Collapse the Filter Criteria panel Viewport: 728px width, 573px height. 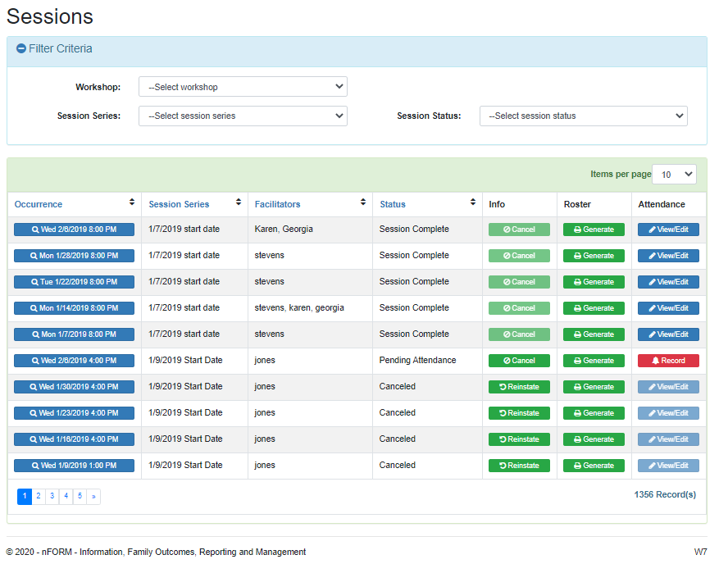pyautogui.click(x=21, y=49)
